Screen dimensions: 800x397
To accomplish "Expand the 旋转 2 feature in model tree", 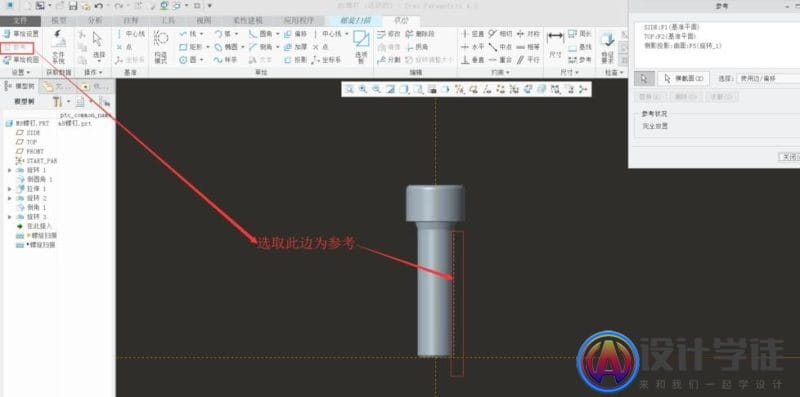I will (x=10, y=198).
